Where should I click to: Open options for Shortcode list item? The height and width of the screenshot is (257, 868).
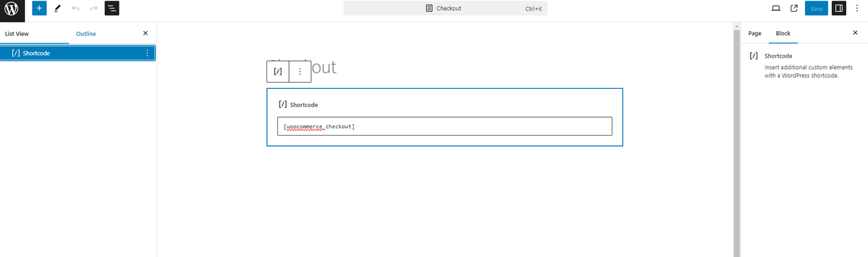(x=147, y=53)
